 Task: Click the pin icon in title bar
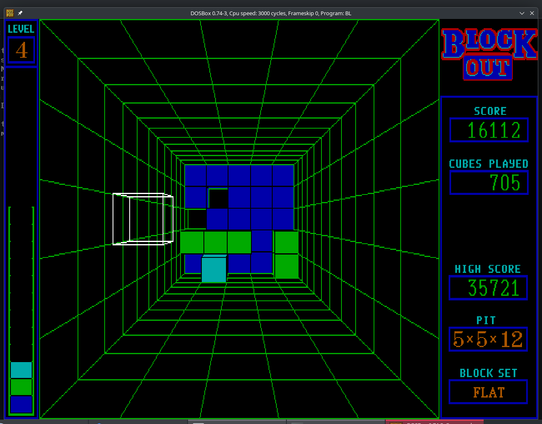coord(20,13)
